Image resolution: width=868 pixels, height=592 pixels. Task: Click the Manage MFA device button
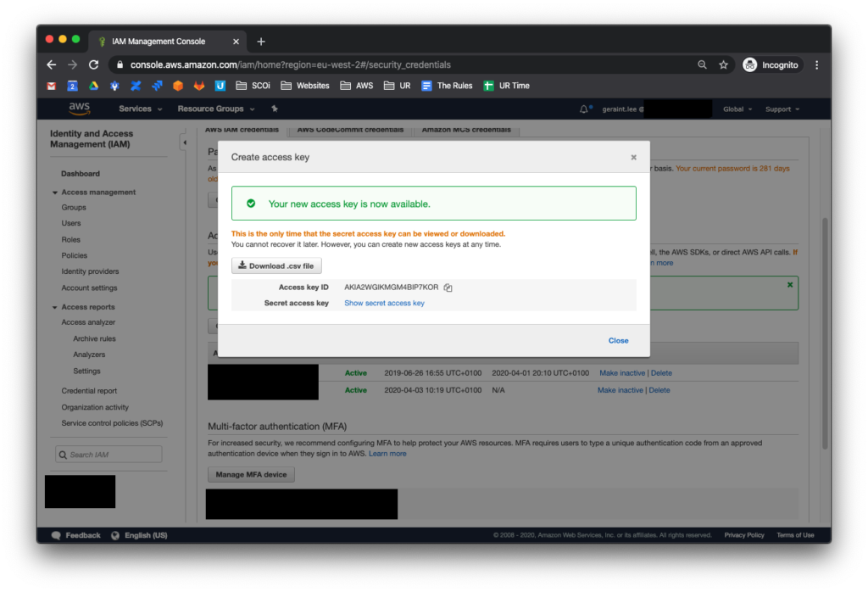[x=251, y=475]
